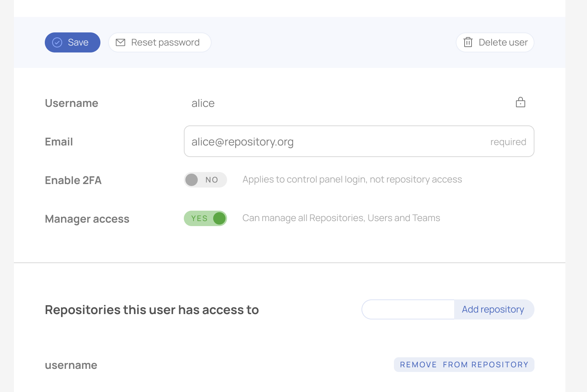This screenshot has width=587, height=392.
Task: Delete user via the Delete user button
Action: tap(495, 42)
